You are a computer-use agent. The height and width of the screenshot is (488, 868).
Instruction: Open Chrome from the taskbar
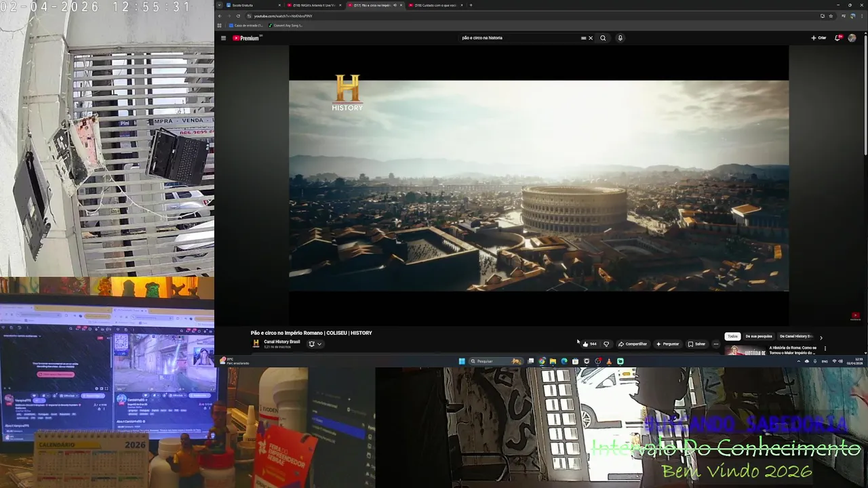point(542,361)
